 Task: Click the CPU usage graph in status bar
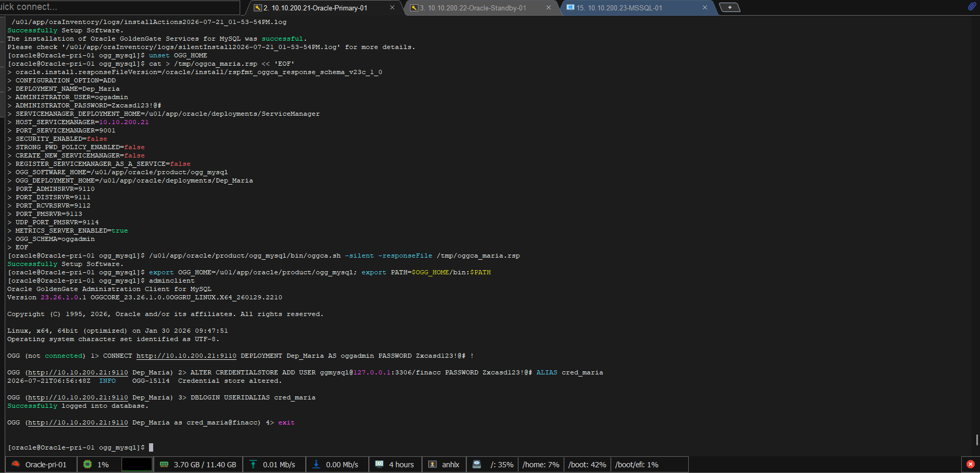tap(137, 464)
